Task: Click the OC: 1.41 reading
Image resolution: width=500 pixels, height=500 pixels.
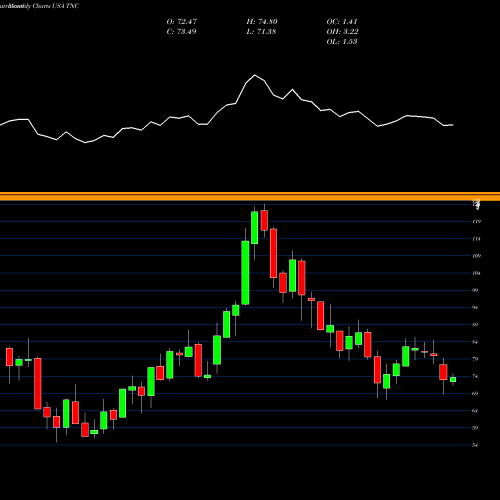Action: pyautogui.click(x=342, y=22)
